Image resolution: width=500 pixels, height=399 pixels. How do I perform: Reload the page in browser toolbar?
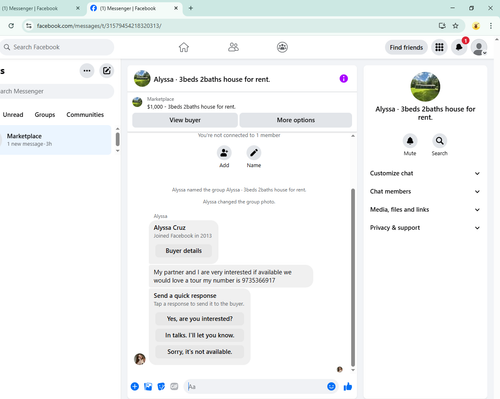(x=11, y=26)
